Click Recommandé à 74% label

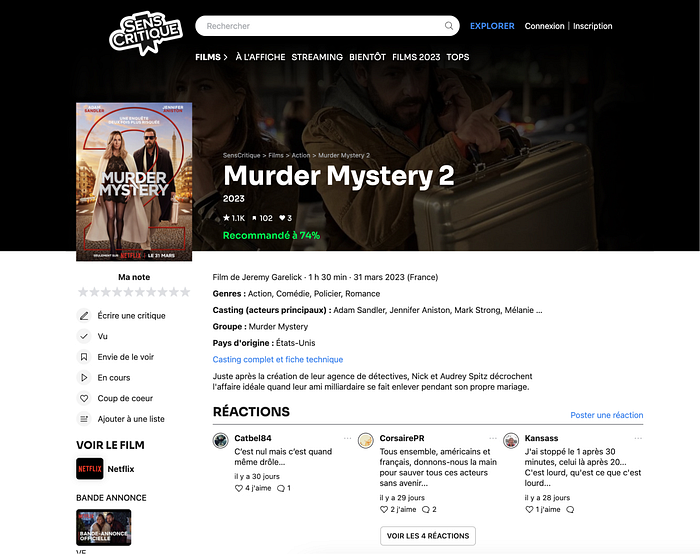pyautogui.click(x=271, y=235)
